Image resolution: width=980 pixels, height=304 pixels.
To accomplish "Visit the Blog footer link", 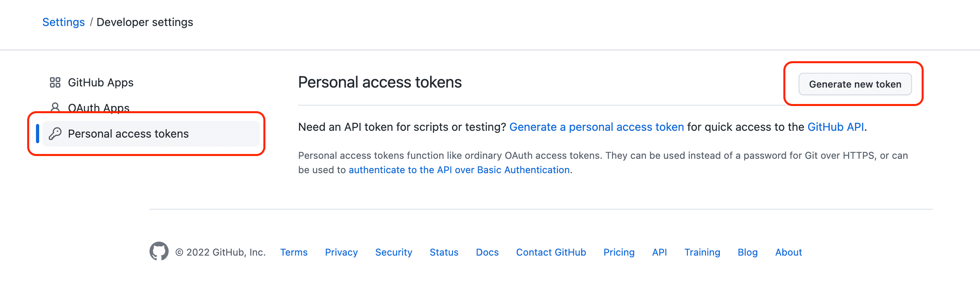I will tap(747, 252).
